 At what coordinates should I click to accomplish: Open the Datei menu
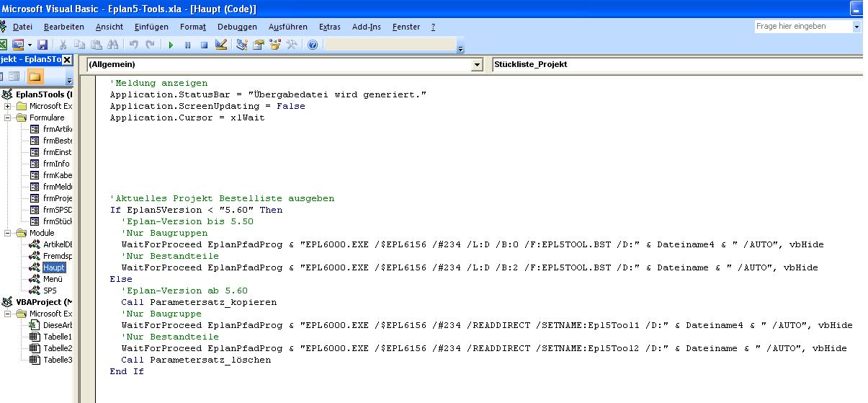[x=22, y=27]
